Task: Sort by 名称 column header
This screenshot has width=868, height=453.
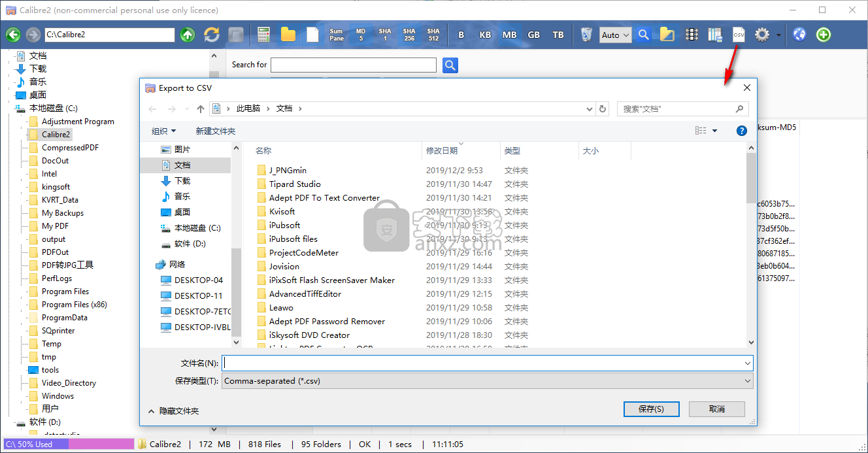Action: [263, 151]
